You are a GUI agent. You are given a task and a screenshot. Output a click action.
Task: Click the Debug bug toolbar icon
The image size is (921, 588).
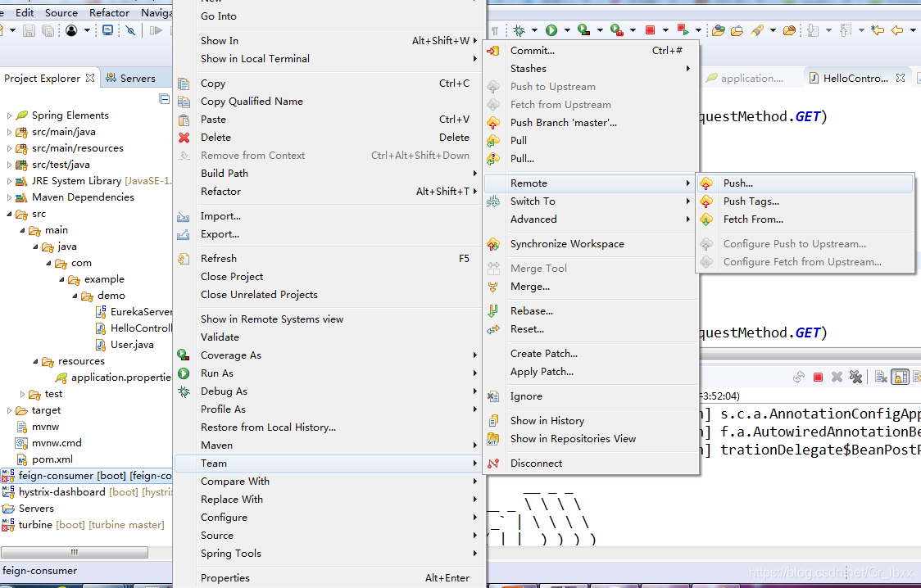click(x=519, y=30)
